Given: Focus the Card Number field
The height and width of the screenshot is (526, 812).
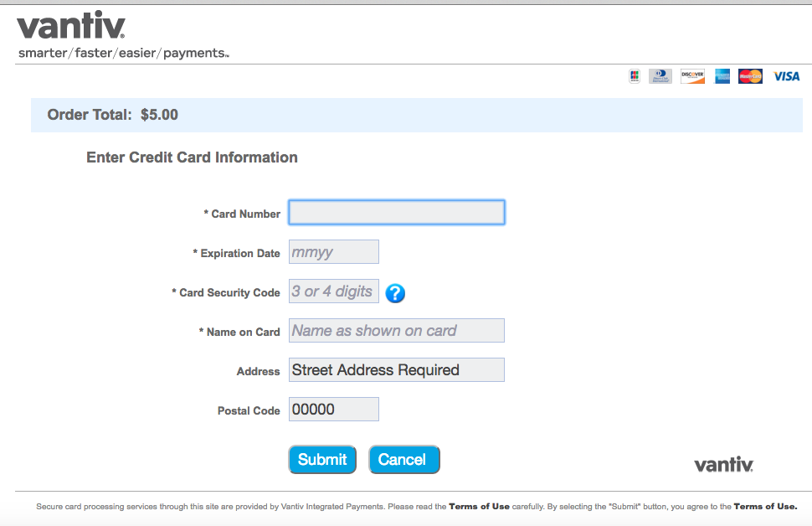Looking at the screenshot, I should pyautogui.click(x=397, y=213).
